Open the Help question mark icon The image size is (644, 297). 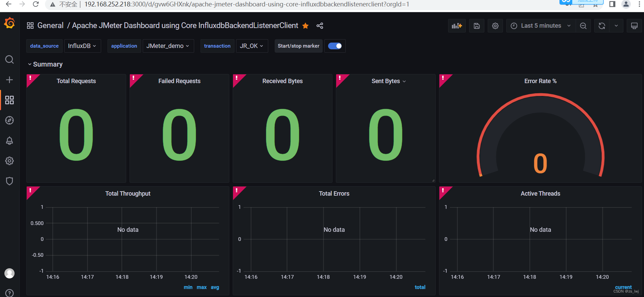click(9, 293)
